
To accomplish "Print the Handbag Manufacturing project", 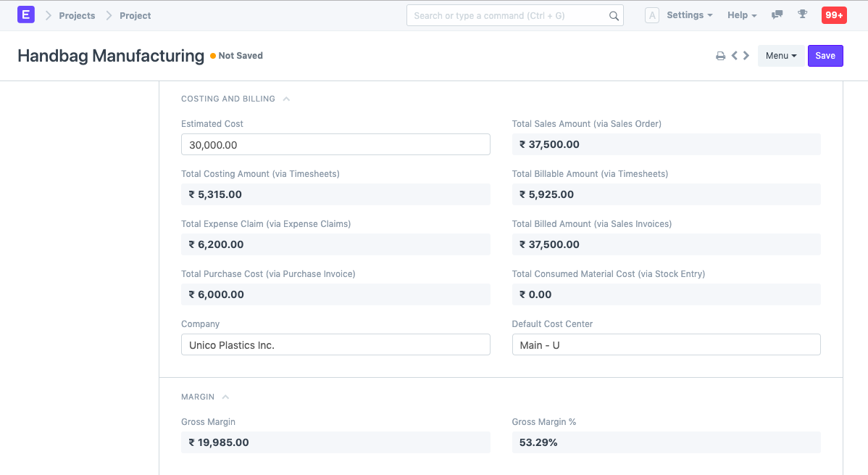I will tap(720, 54).
